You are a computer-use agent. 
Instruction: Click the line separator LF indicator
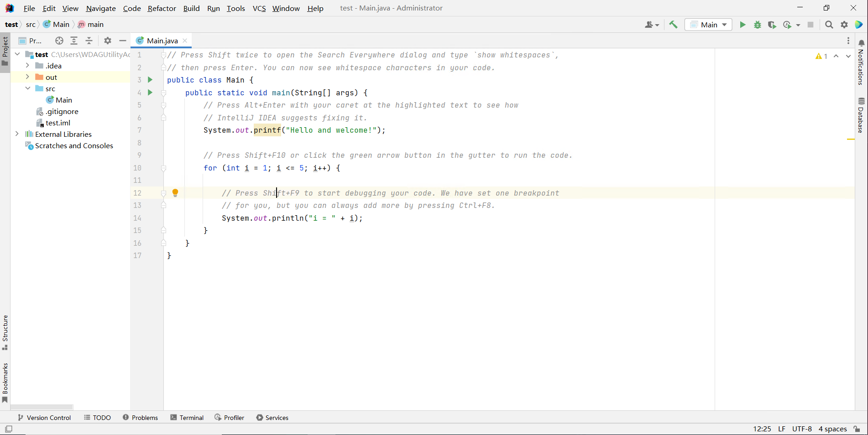tap(782, 429)
